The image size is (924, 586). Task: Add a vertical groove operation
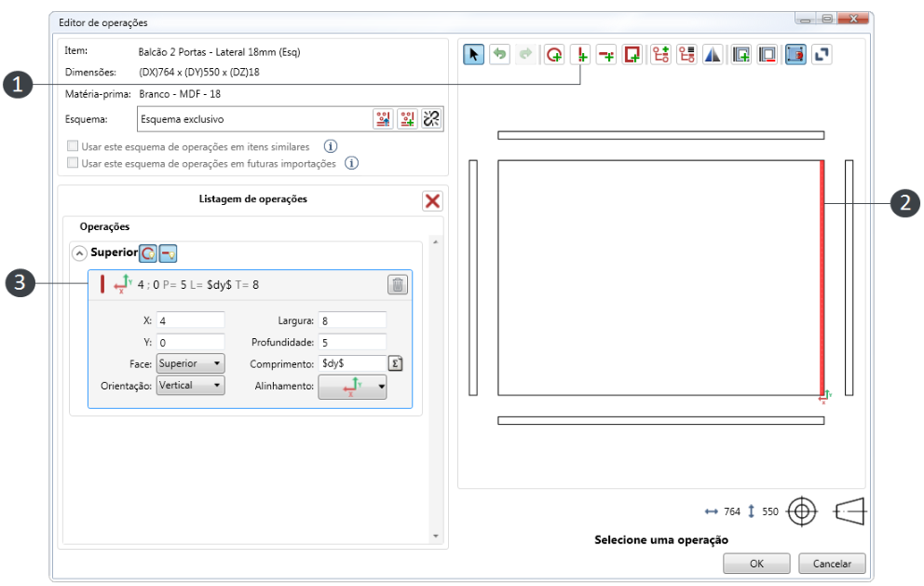pos(580,55)
